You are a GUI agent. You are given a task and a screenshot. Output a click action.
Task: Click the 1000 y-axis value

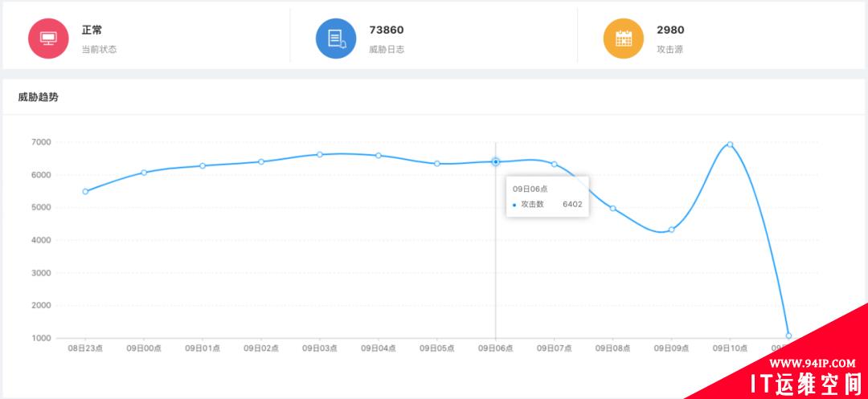[42, 338]
